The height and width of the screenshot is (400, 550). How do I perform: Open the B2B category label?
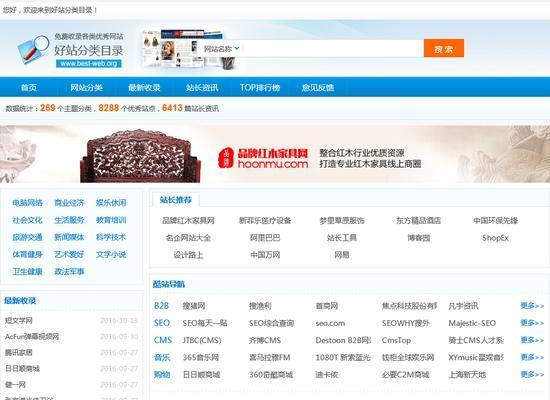pyautogui.click(x=161, y=306)
